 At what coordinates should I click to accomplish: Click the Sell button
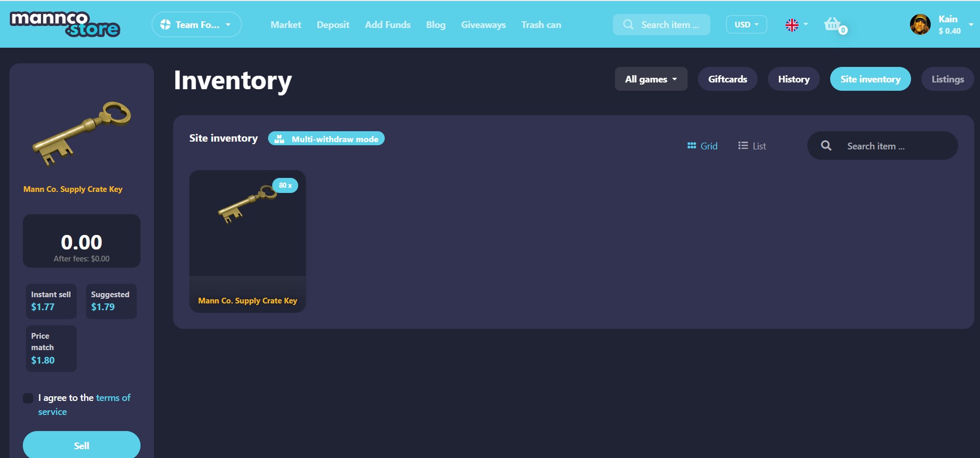81,445
